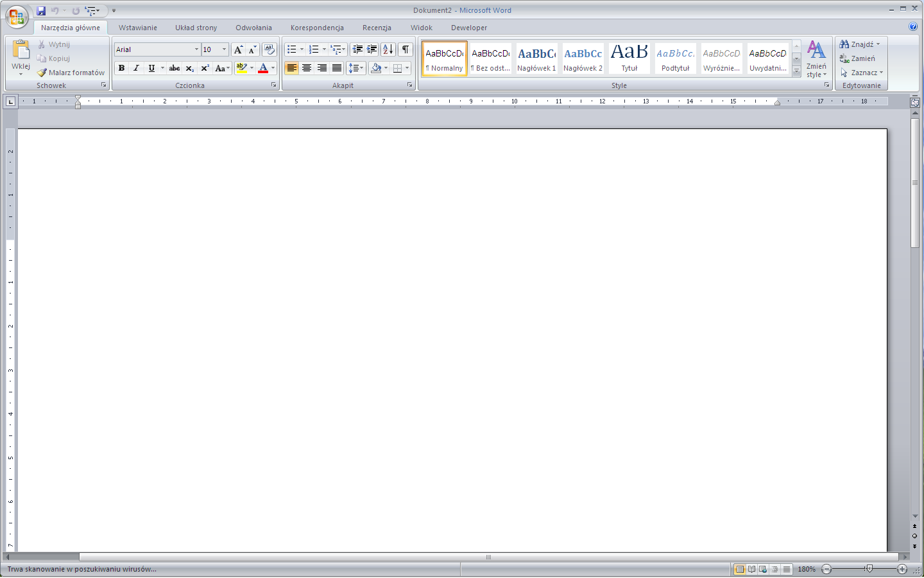Align text left
Image resolution: width=924 pixels, height=578 pixels.
pyautogui.click(x=291, y=68)
